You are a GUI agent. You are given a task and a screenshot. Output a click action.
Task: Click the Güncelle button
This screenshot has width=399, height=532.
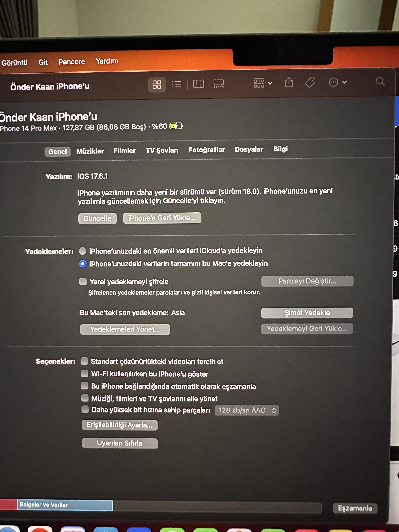point(97,218)
